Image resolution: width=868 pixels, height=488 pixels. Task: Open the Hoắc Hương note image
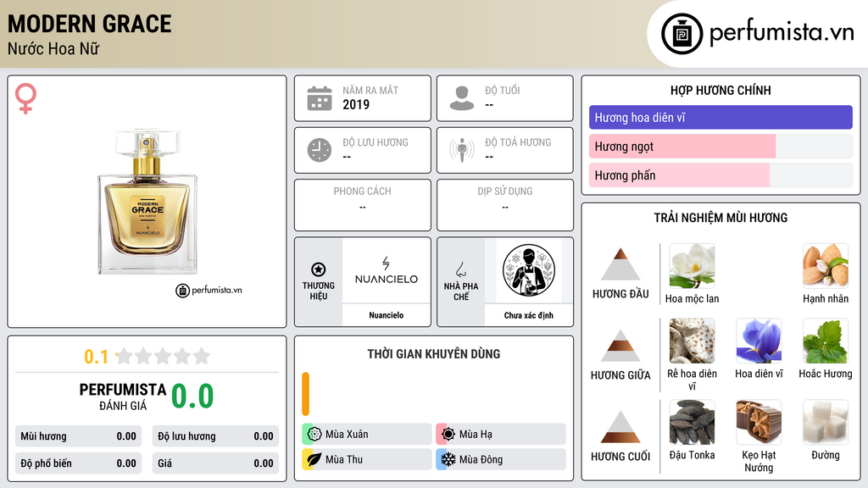(x=826, y=341)
